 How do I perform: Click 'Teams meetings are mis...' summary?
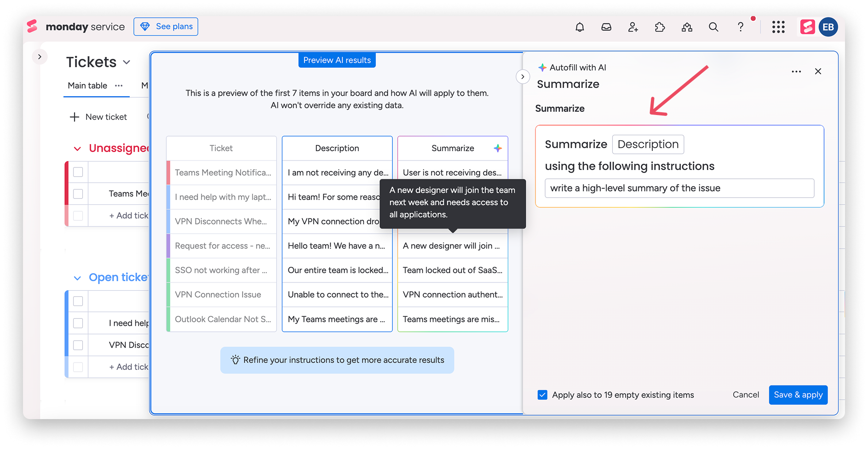tap(453, 319)
